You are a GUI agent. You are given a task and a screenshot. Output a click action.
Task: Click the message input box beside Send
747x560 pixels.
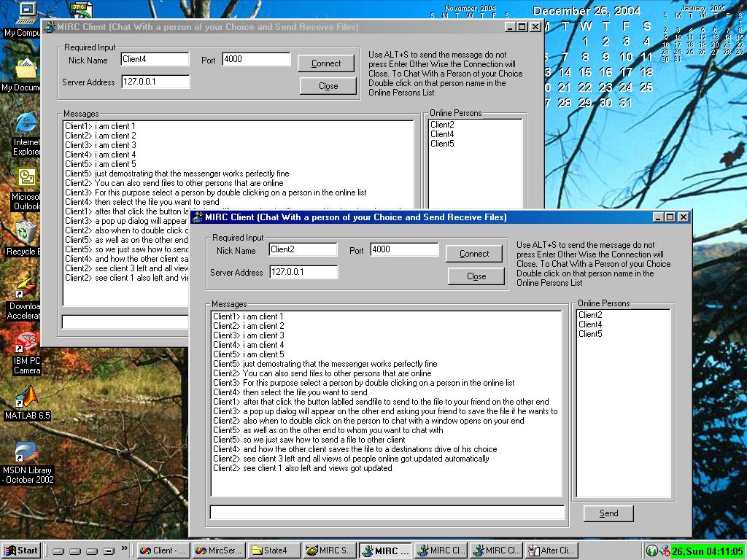[387, 513]
